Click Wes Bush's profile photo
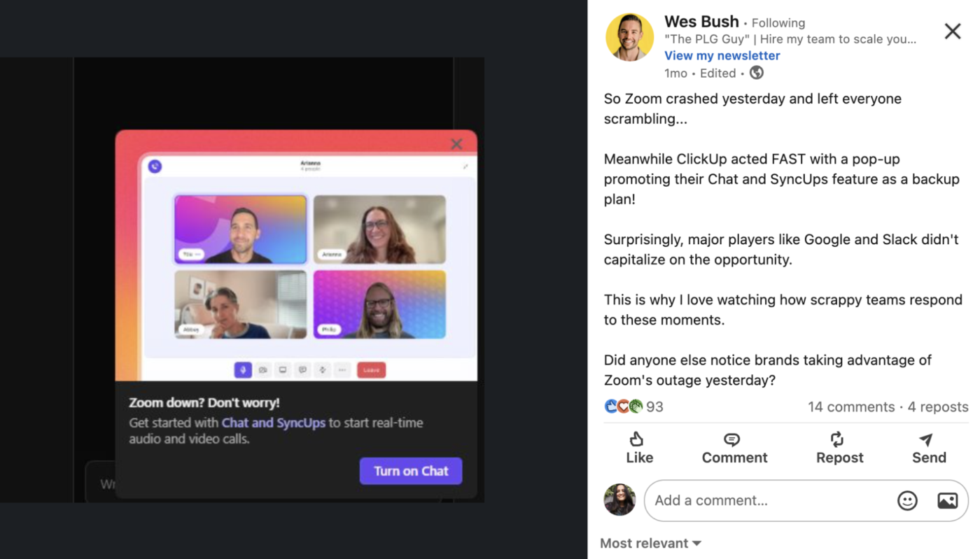 click(629, 37)
